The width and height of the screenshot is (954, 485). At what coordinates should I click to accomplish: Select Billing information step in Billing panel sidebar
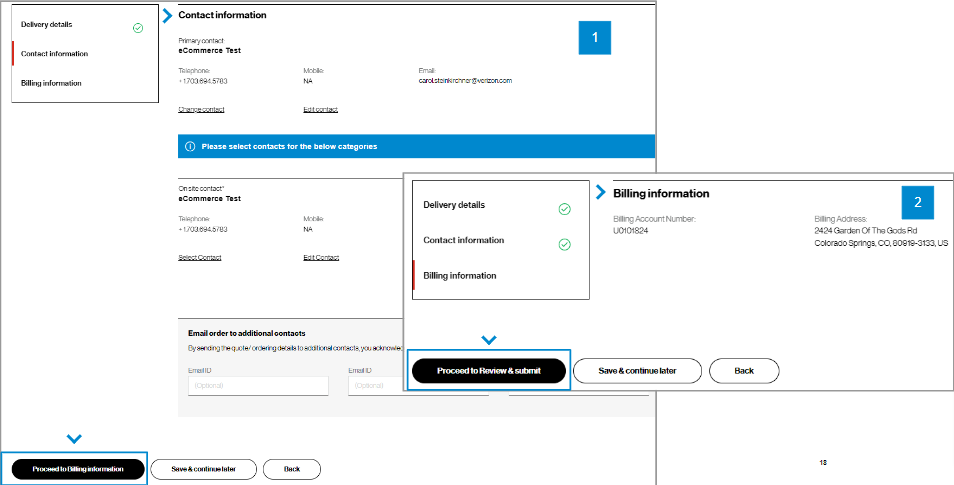point(460,276)
